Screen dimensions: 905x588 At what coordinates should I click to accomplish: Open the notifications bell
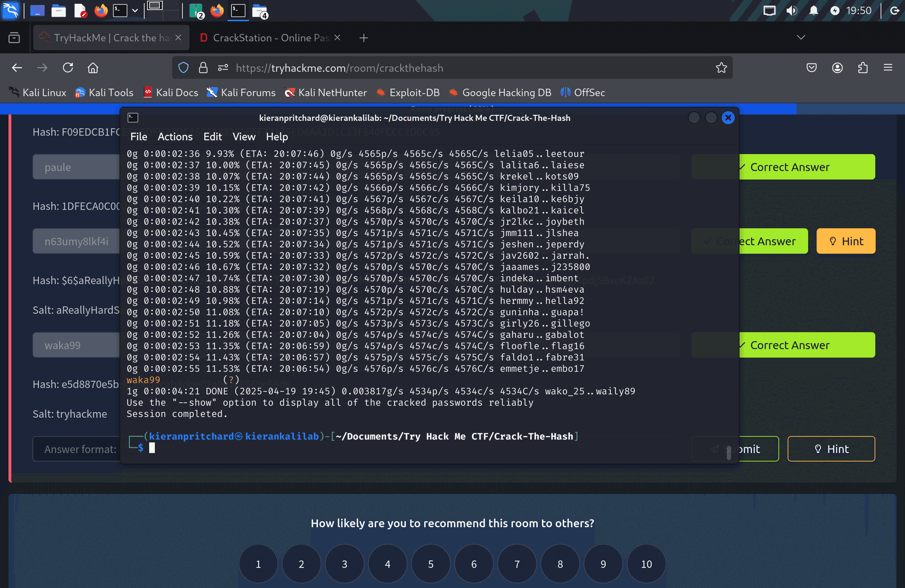pos(813,11)
